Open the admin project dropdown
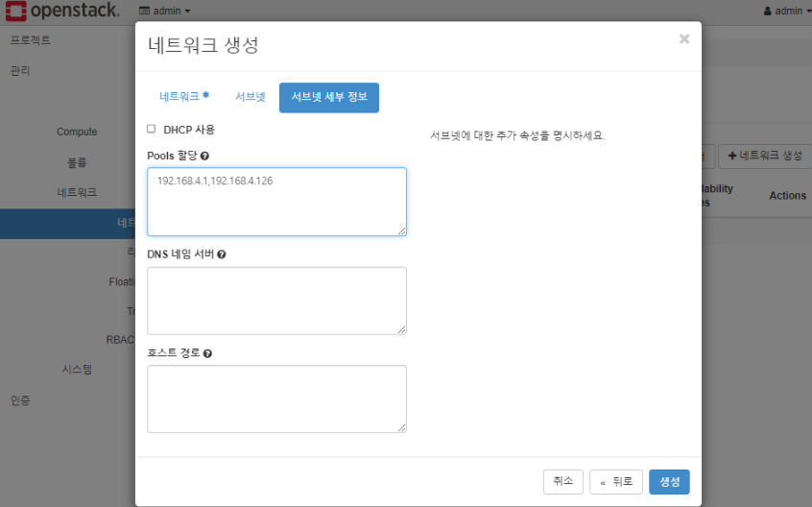 click(165, 11)
